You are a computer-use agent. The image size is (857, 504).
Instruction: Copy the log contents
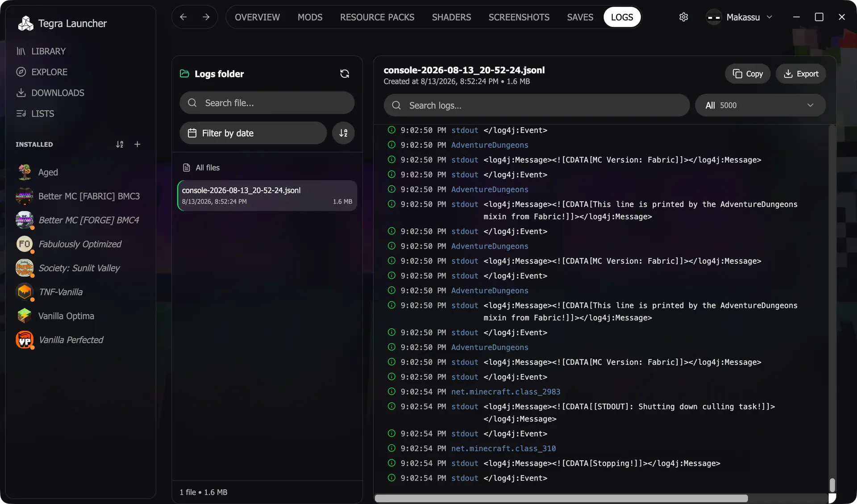[748, 74]
